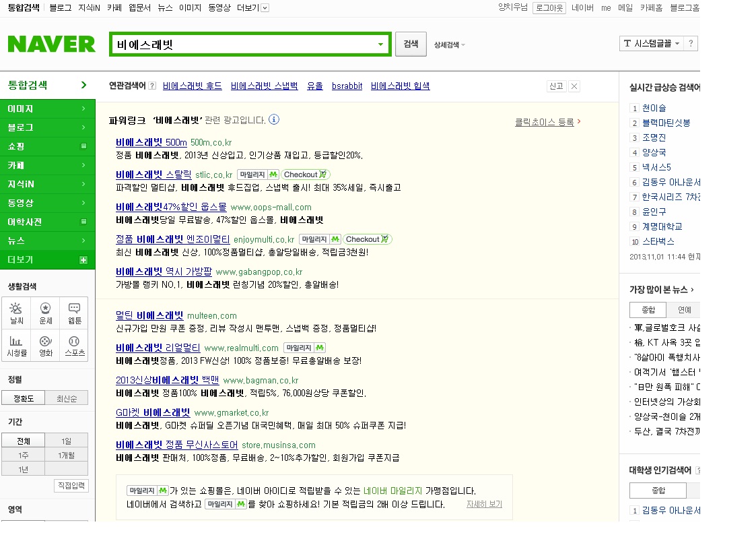Viewport: 756px width, 535px height.
Task: Click the plus icon on 더보기 sidebar
Action: click(83, 260)
